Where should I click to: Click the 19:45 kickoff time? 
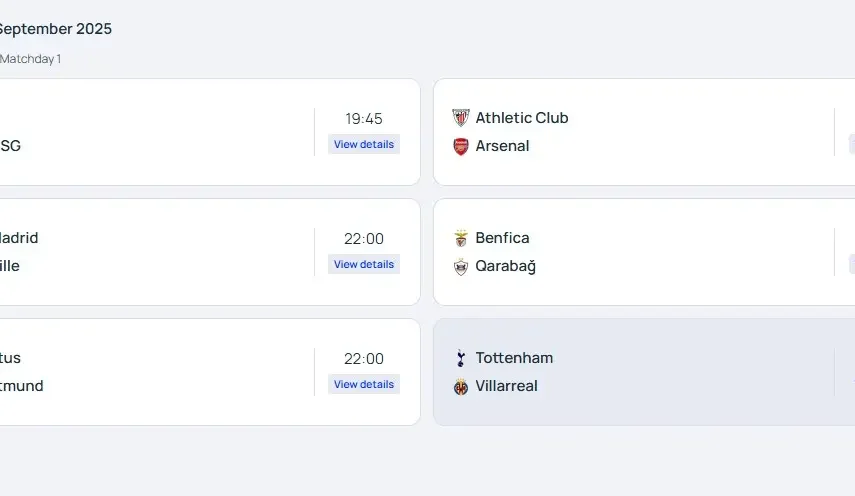364,119
